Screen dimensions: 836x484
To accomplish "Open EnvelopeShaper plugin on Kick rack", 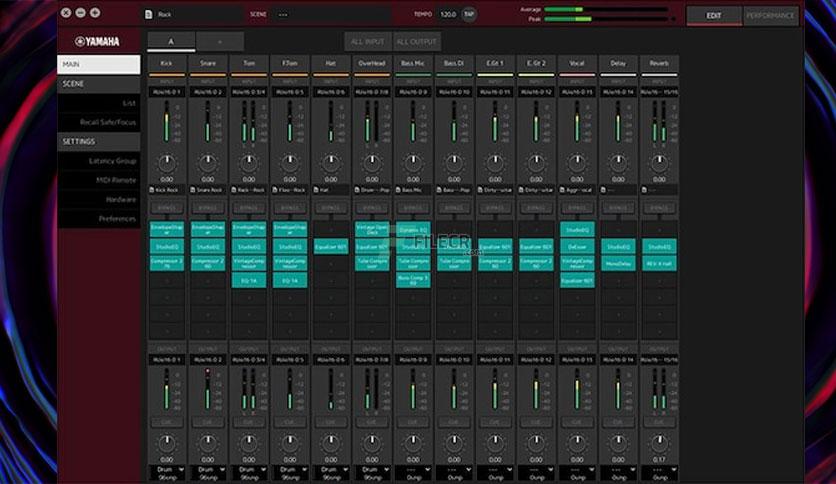I will pos(167,229).
